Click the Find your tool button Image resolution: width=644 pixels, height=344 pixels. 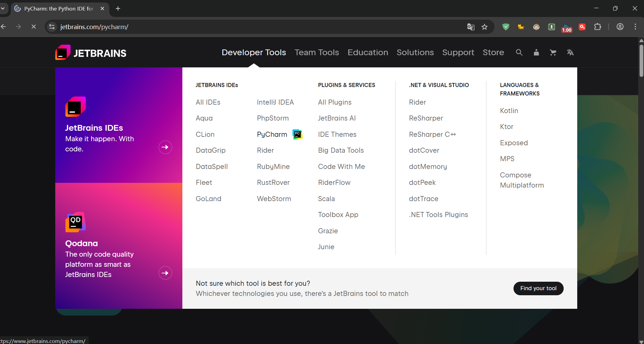coord(538,288)
